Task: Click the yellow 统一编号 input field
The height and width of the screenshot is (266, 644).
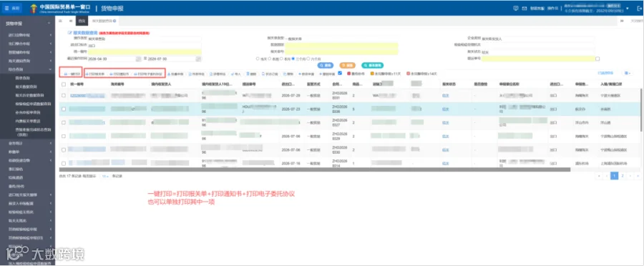Action: click(x=144, y=51)
